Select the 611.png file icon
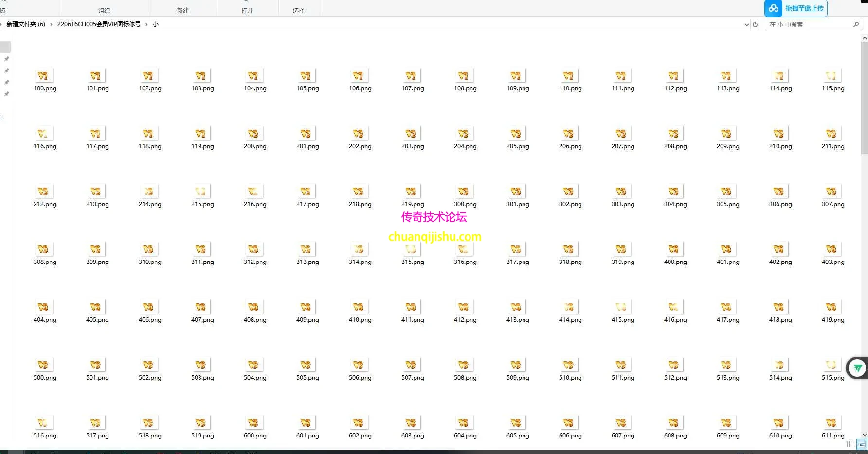 point(833,423)
